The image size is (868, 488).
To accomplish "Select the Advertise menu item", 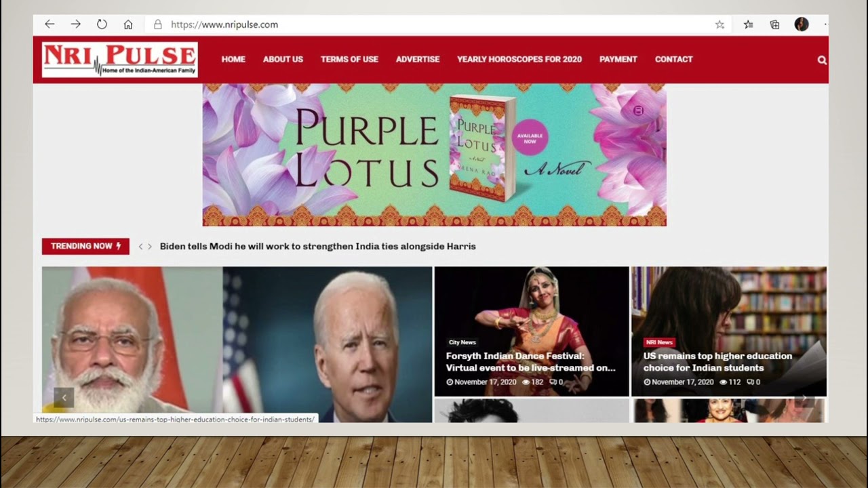I will tap(418, 60).
